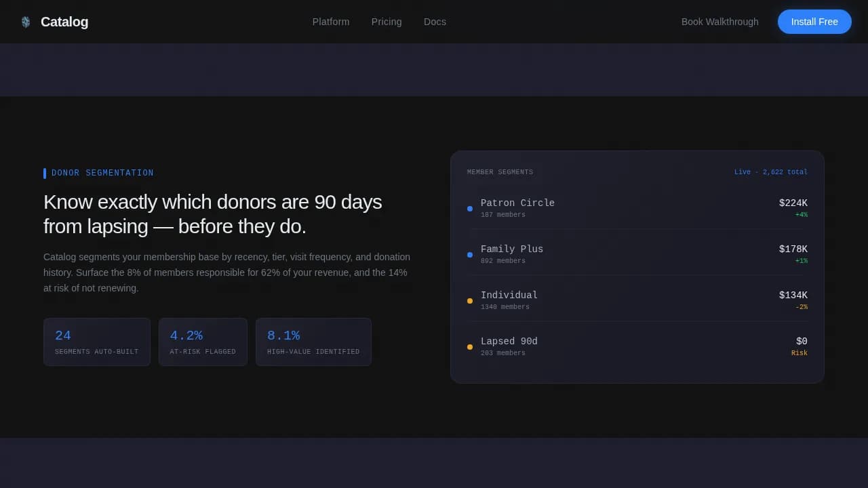Click the headline about donors lapsing
868x488 pixels.
[x=213, y=214]
